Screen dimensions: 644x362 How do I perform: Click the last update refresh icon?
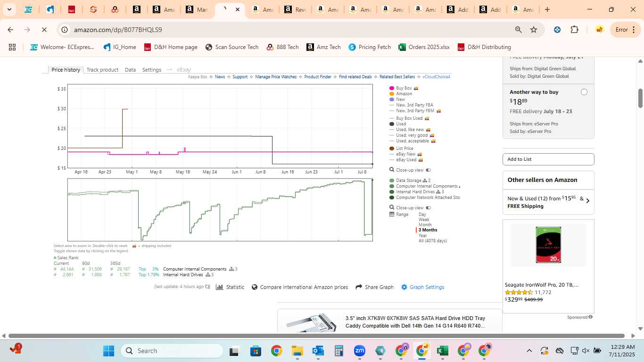(x=208, y=287)
